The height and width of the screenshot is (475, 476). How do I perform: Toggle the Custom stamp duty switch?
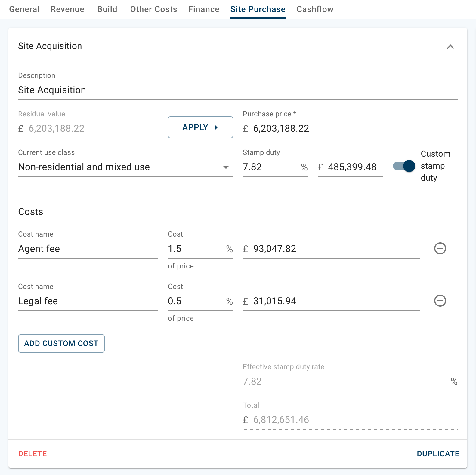click(x=404, y=166)
